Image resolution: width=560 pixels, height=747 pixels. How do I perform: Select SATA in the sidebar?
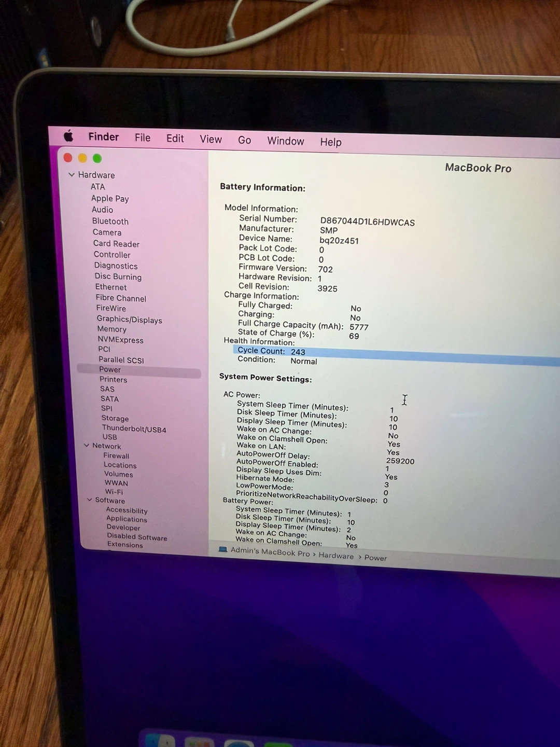pyautogui.click(x=110, y=399)
